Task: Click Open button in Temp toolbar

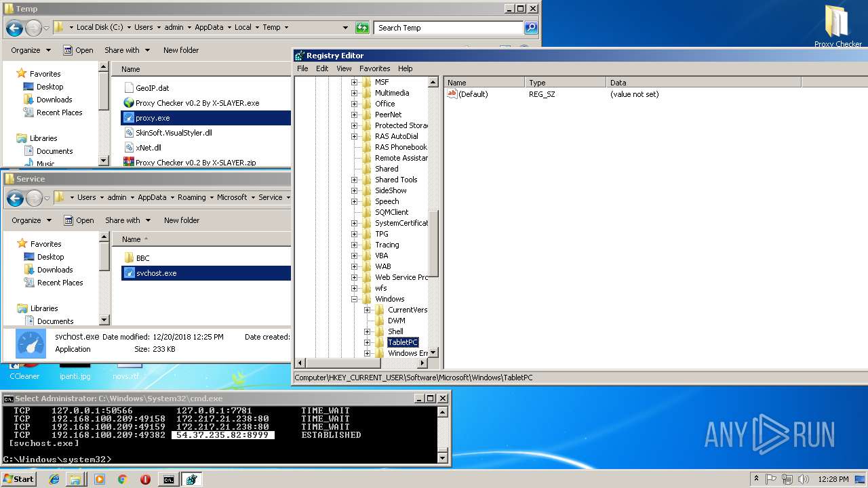Action: [x=78, y=50]
